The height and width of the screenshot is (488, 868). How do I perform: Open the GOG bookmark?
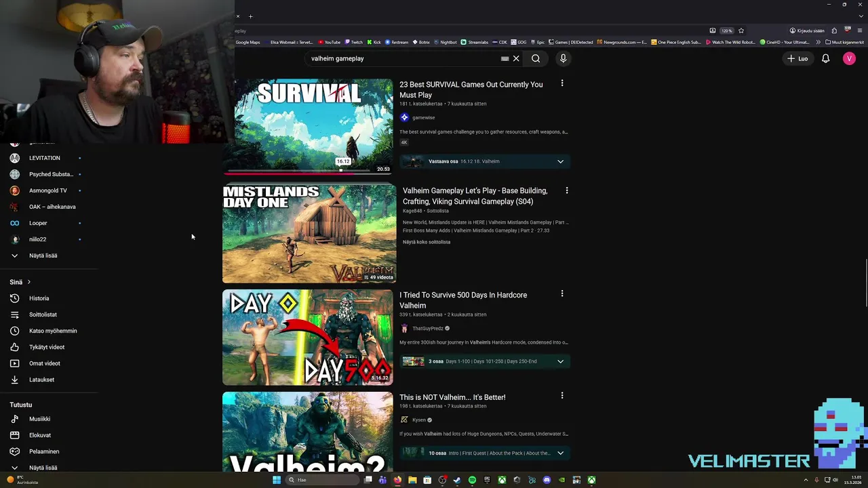519,42
